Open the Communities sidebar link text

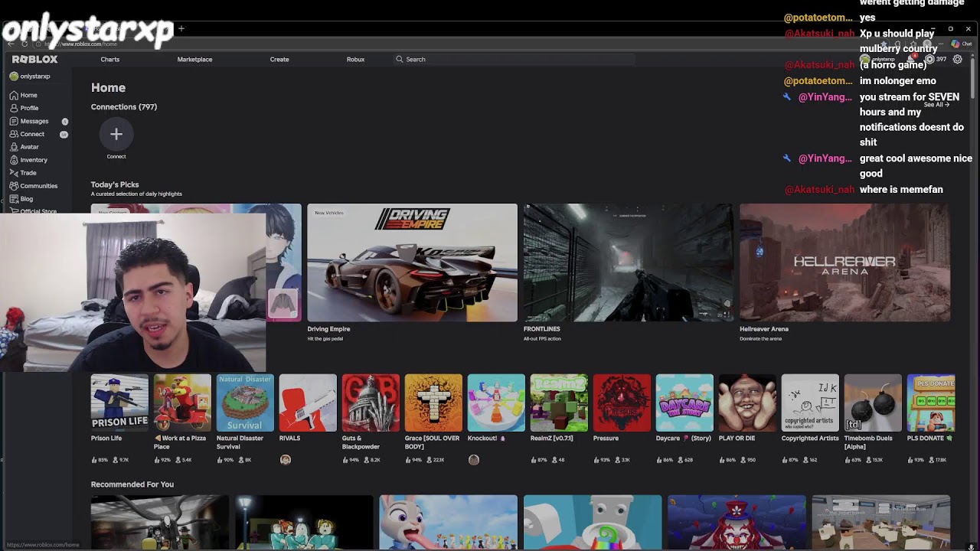[x=39, y=186]
